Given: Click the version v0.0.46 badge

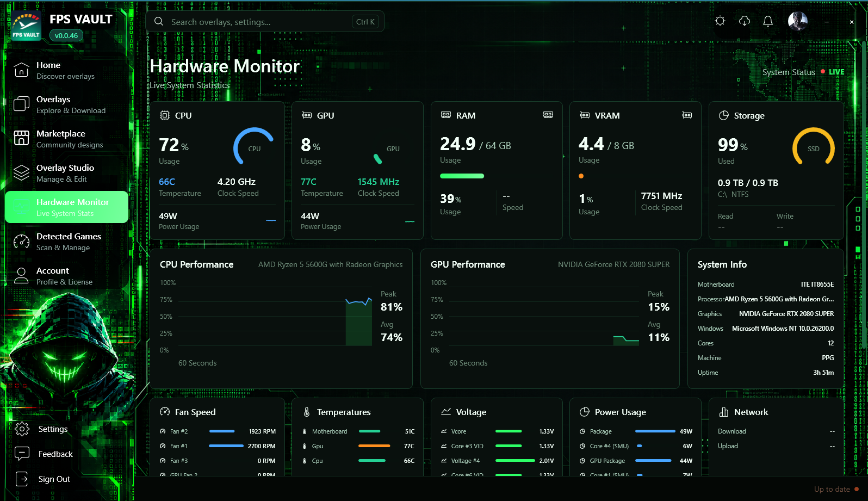Looking at the screenshot, I should 66,36.
